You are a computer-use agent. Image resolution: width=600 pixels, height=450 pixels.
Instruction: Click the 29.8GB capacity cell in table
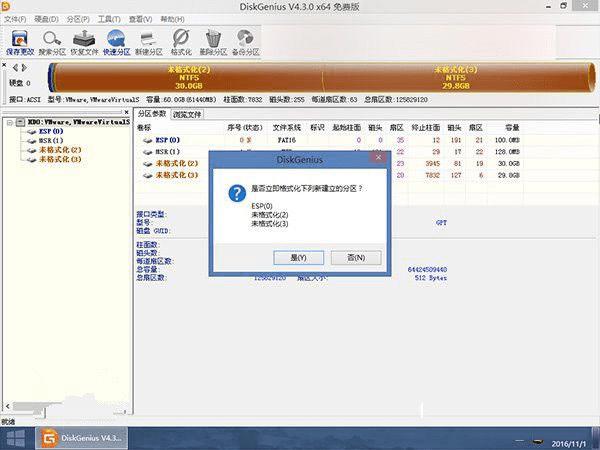pos(509,175)
